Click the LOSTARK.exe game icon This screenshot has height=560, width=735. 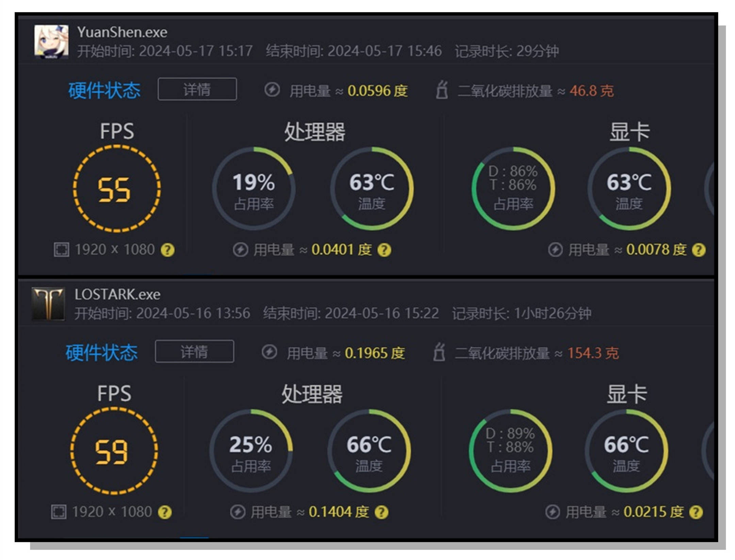[48, 304]
